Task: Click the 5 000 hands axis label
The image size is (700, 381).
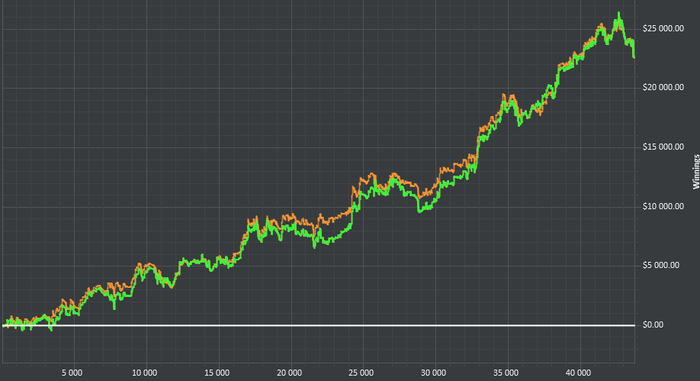Action: tap(72, 373)
